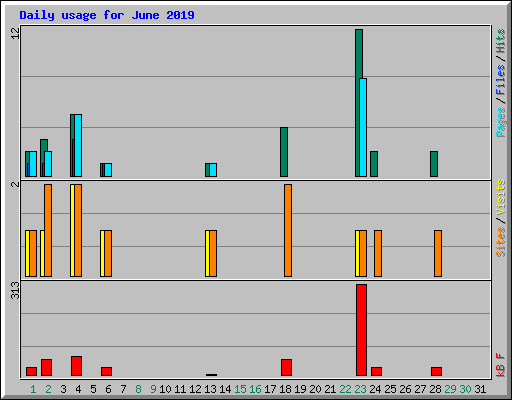This screenshot has width=512, height=400.
Task: Click the green hits bar for day 24
Action: pos(374,164)
